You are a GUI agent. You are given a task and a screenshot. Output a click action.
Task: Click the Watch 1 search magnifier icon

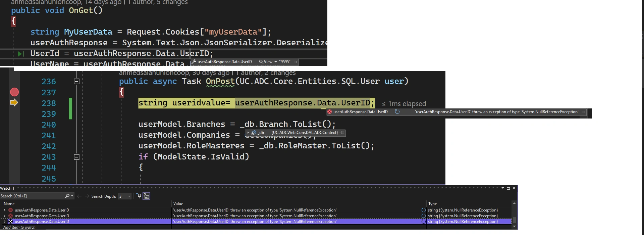tap(67, 196)
